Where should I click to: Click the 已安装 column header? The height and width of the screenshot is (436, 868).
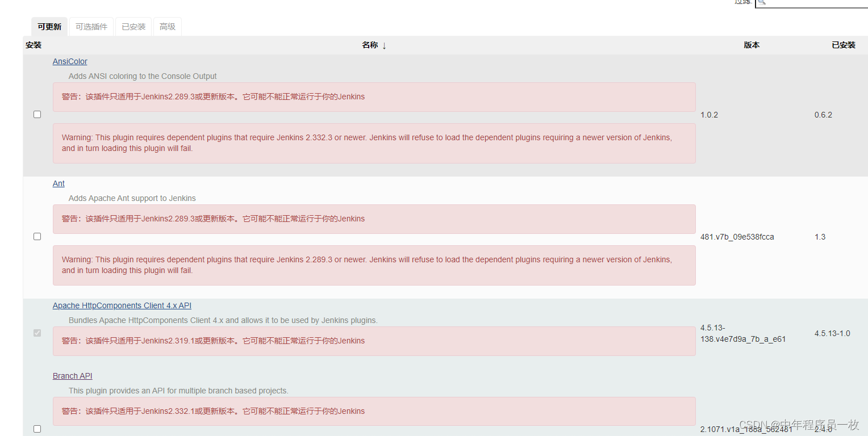click(x=844, y=45)
